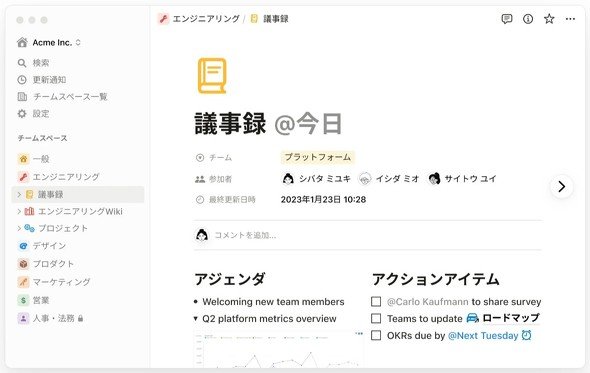The image size is (590, 373).
Task: Click the 設定 gear icon
Action: pos(22,114)
